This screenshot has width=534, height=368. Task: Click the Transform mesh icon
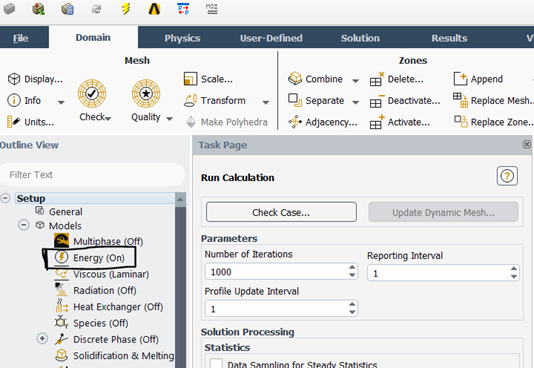(190, 100)
